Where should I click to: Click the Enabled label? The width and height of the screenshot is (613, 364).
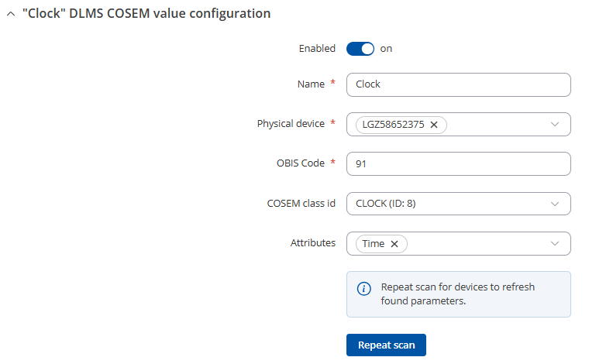317,49
